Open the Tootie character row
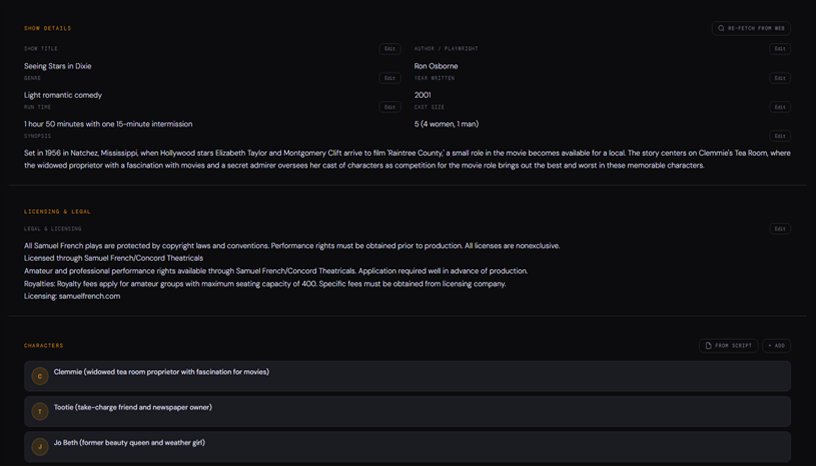This screenshot has width=816, height=466. tap(407, 411)
